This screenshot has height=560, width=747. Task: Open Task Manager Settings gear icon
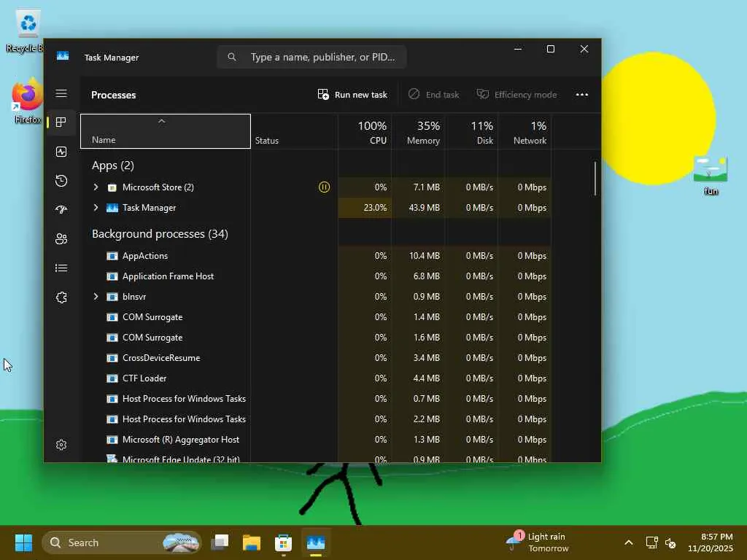tap(61, 445)
